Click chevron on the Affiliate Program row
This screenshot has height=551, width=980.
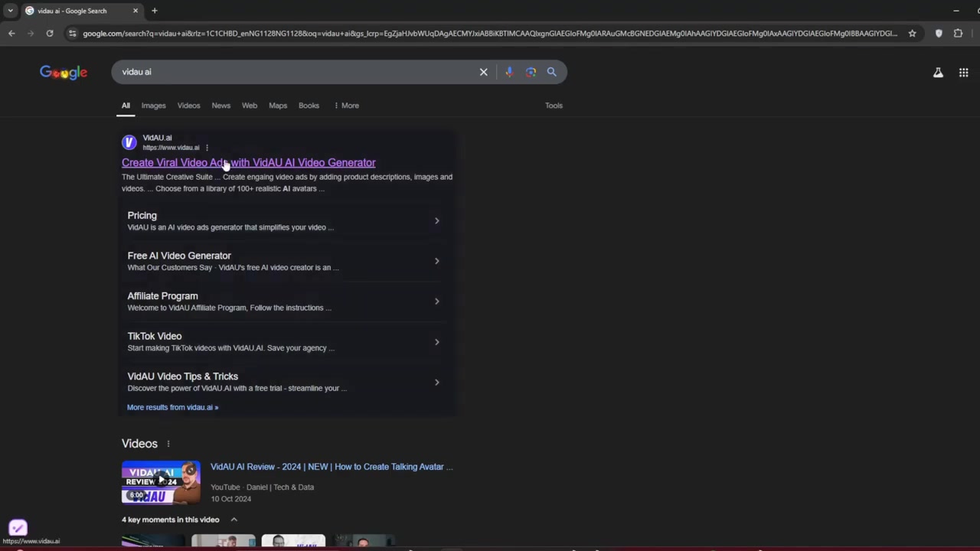(x=436, y=302)
